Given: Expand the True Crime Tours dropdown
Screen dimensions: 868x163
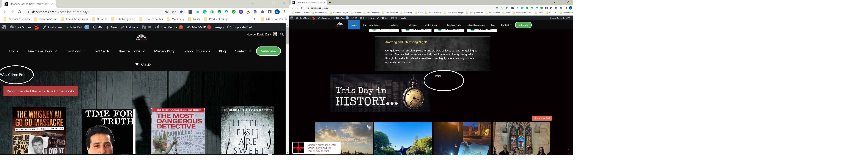Looking at the screenshot, I should (x=42, y=51).
